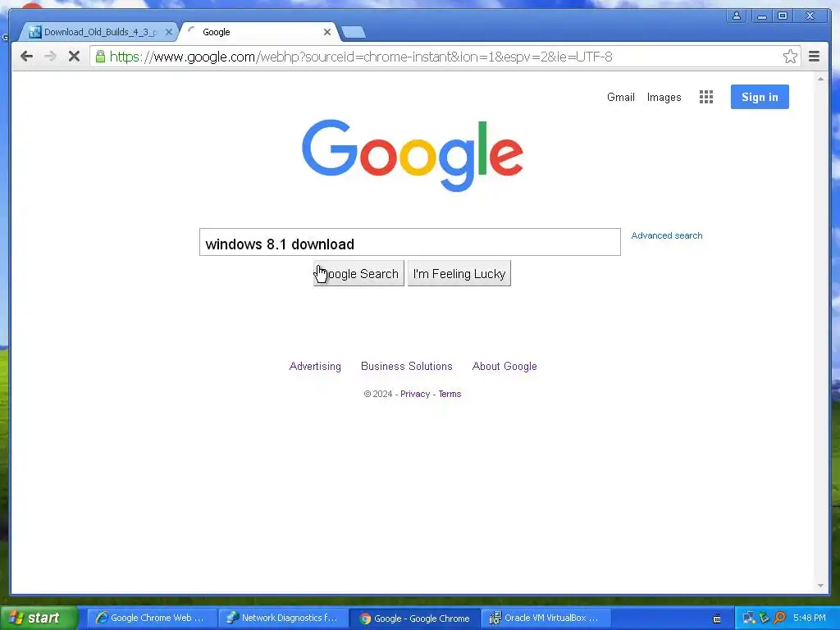The height and width of the screenshot is (630, 840).
Task: Open the Terms link
Action: pos(450,394)
